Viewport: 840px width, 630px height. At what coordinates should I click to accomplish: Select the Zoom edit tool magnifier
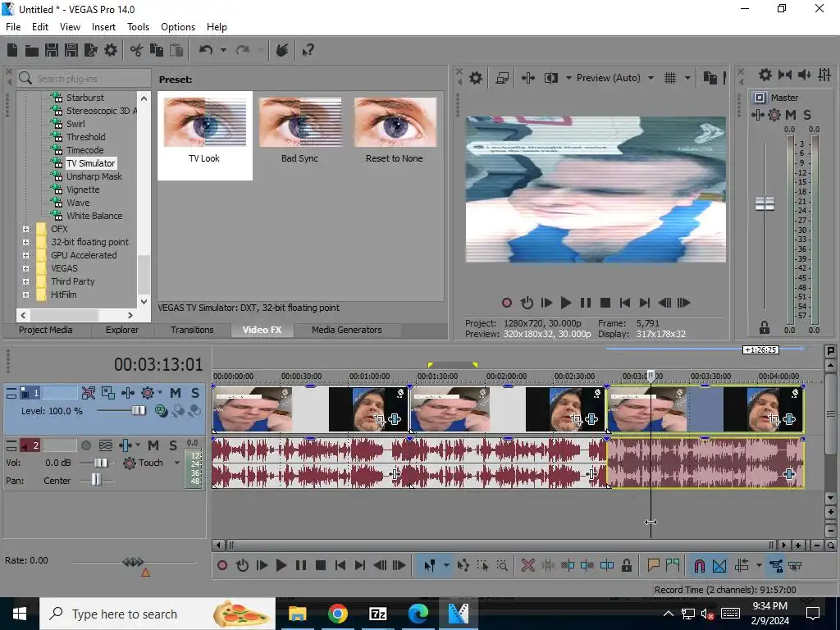(503, 566)
